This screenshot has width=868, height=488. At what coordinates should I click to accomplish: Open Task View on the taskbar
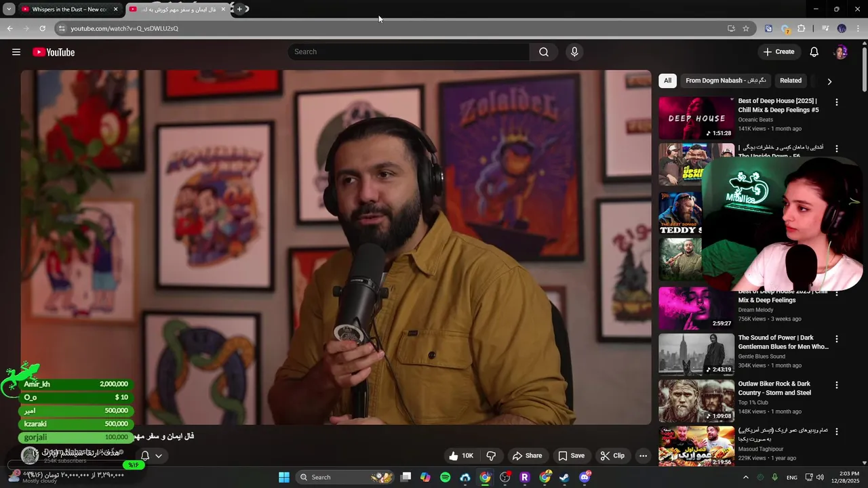point(406,477)
